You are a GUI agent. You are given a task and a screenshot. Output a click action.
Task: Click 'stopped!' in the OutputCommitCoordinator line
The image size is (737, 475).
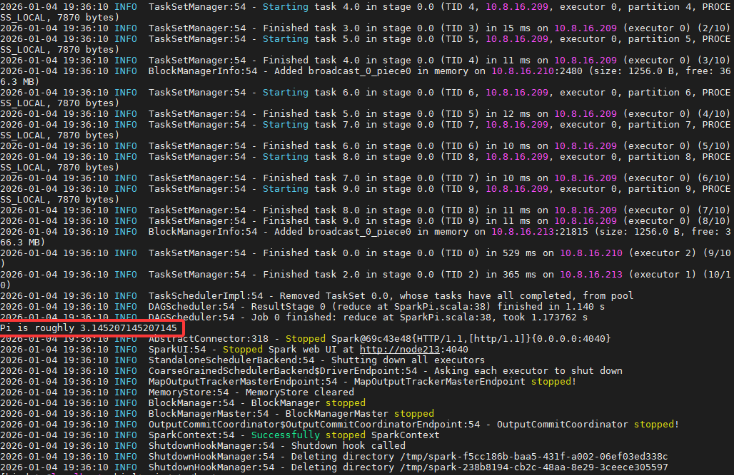point(656,425)
